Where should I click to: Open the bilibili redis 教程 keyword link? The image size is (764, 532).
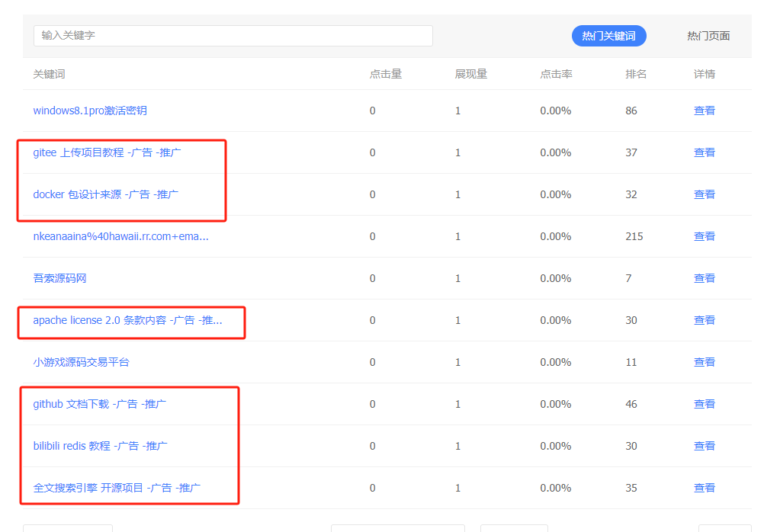tap(86, 445)
